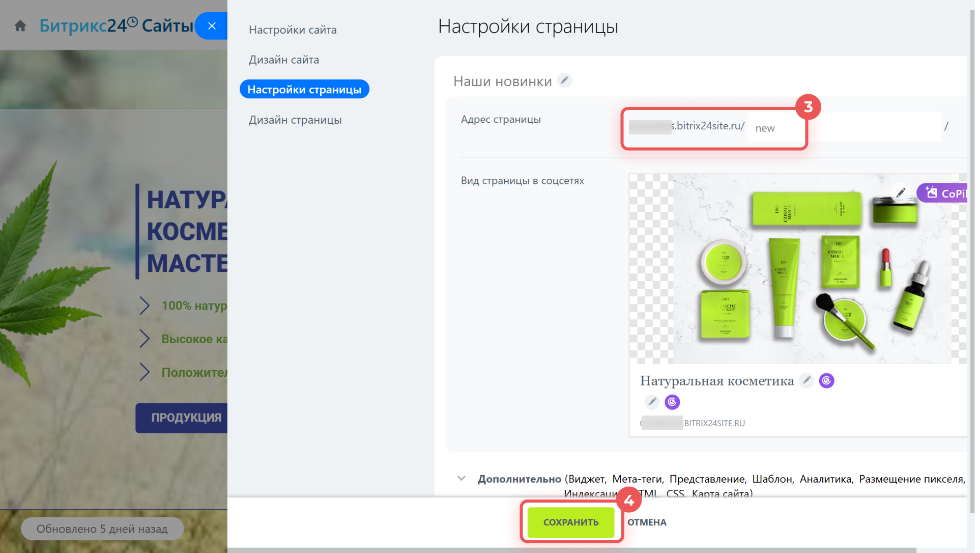Click the ПРОДУКЦИЯ button on the page
980x553 pixels.
pos(186,418)
